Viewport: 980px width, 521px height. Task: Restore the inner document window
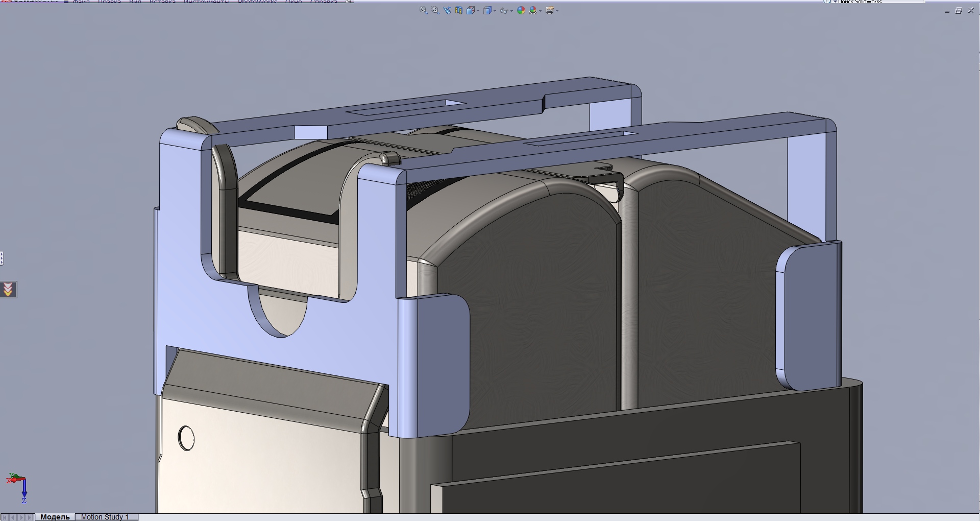point(959,11)
